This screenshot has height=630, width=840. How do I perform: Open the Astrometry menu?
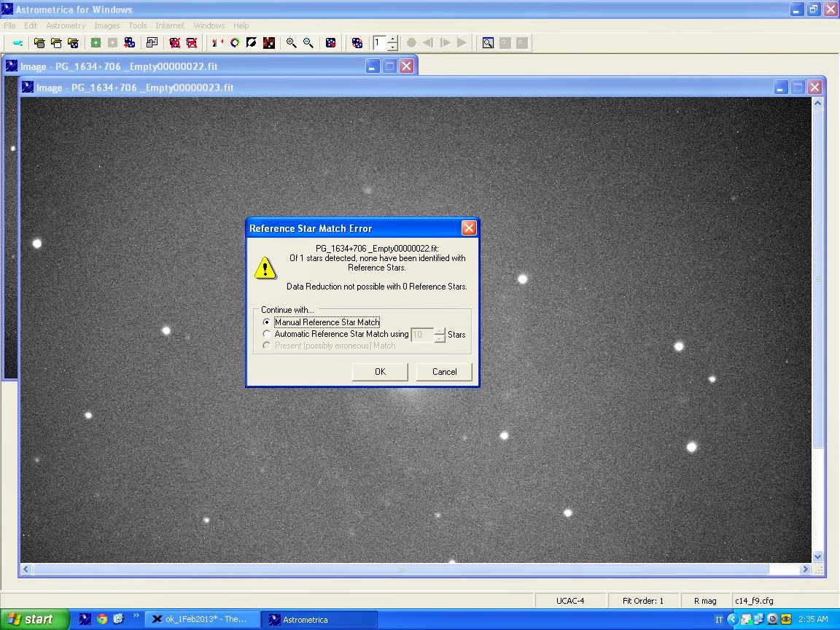[x=66, y=26]
